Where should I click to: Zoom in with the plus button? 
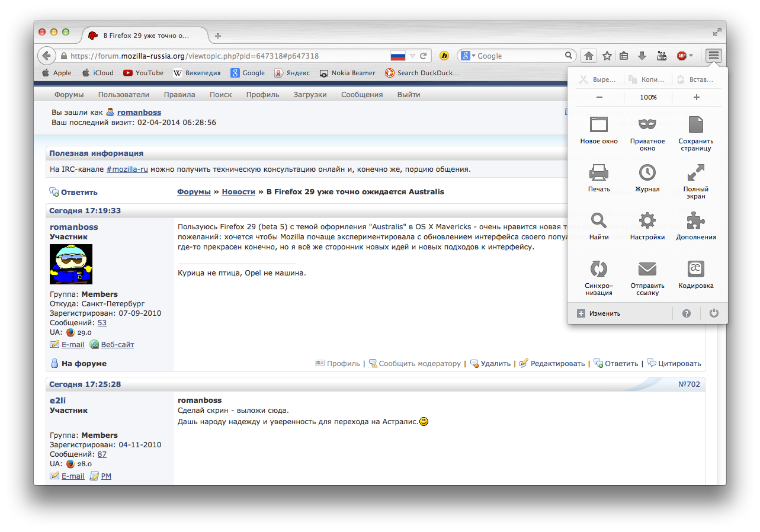697,97
